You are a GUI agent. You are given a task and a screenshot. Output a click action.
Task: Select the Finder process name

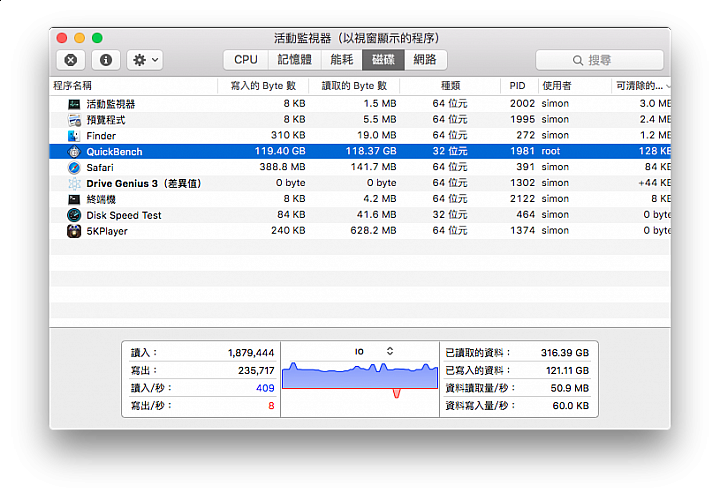[x=101, y=136]
